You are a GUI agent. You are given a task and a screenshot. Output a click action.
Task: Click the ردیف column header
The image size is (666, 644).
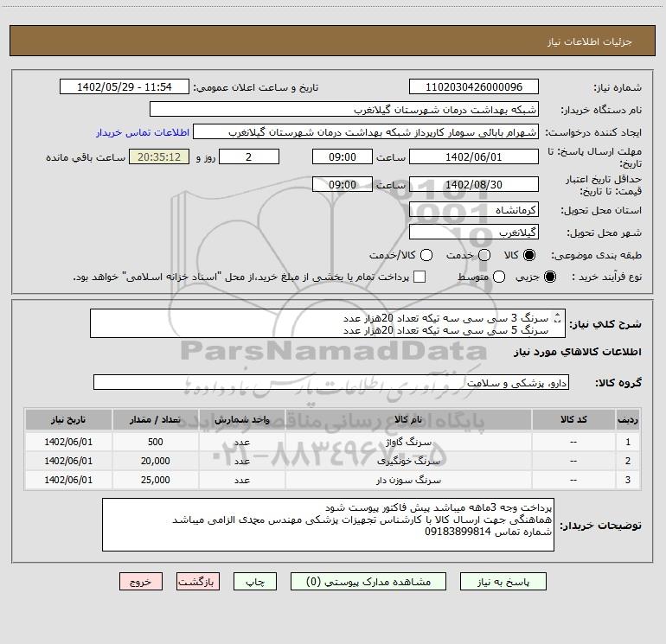(628, 419)
